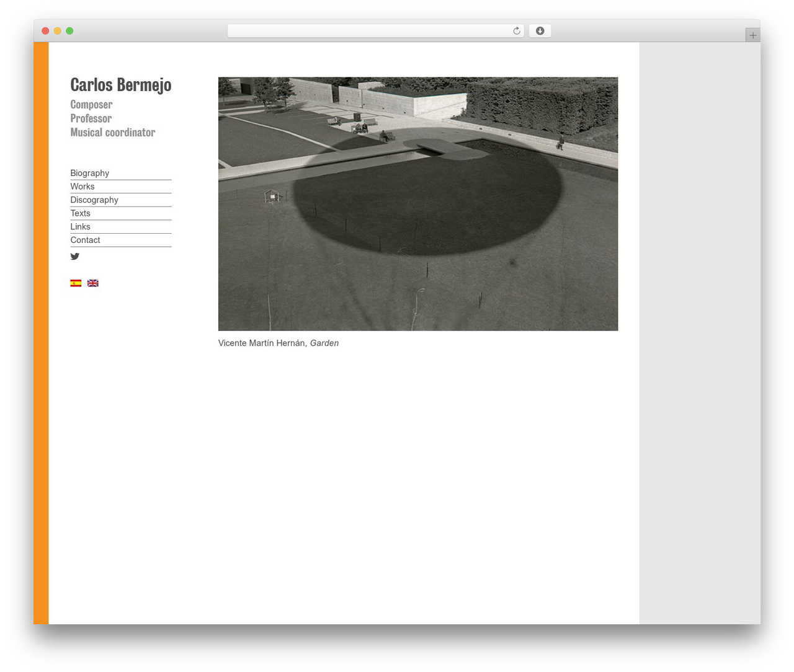Click the Garden photograph by Vicente Martín Hernán
This screenshot has width=794, height=672.
[x=418, y=204]
